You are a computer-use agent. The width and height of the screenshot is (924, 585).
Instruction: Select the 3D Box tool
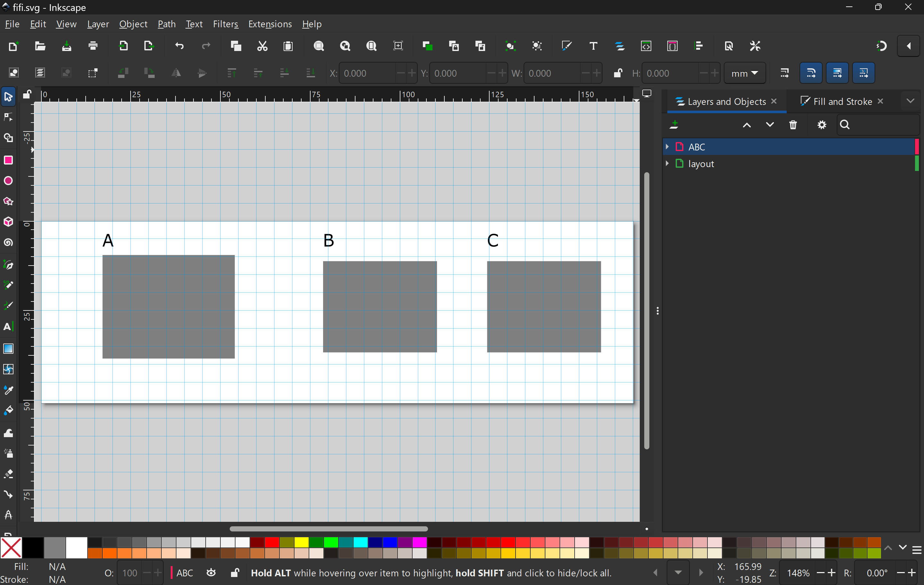click(x=8, y=222)
